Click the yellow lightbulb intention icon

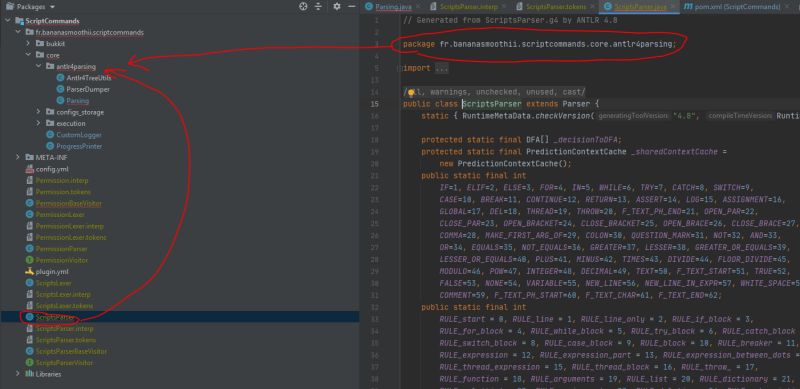(410, 92)
